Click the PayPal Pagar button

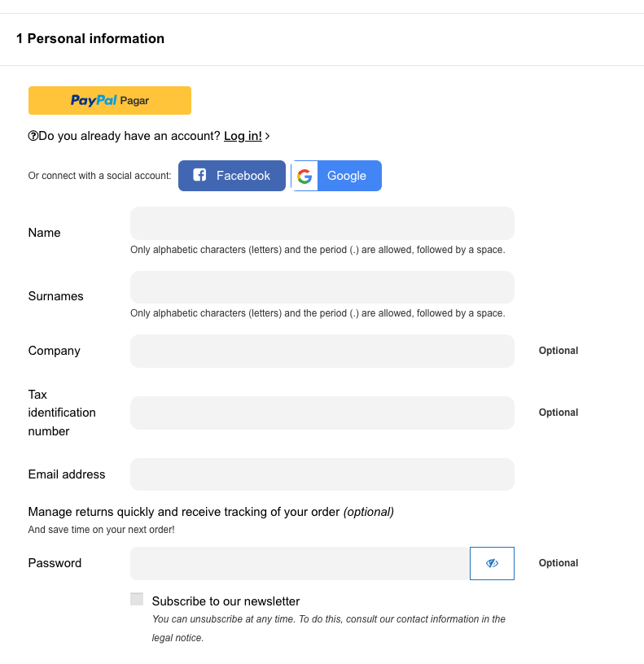[110, 101]
